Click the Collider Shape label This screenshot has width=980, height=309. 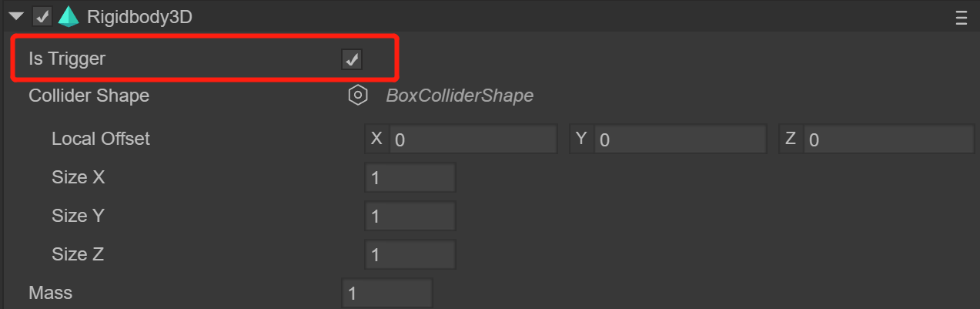pyautogui.click(x=89, y=96)
